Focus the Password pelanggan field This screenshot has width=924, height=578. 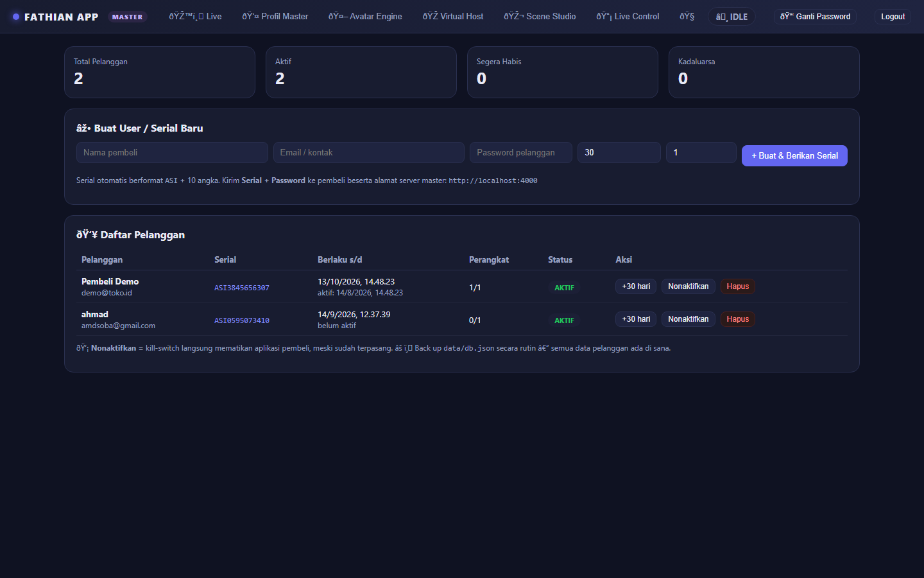click(521, 153)
